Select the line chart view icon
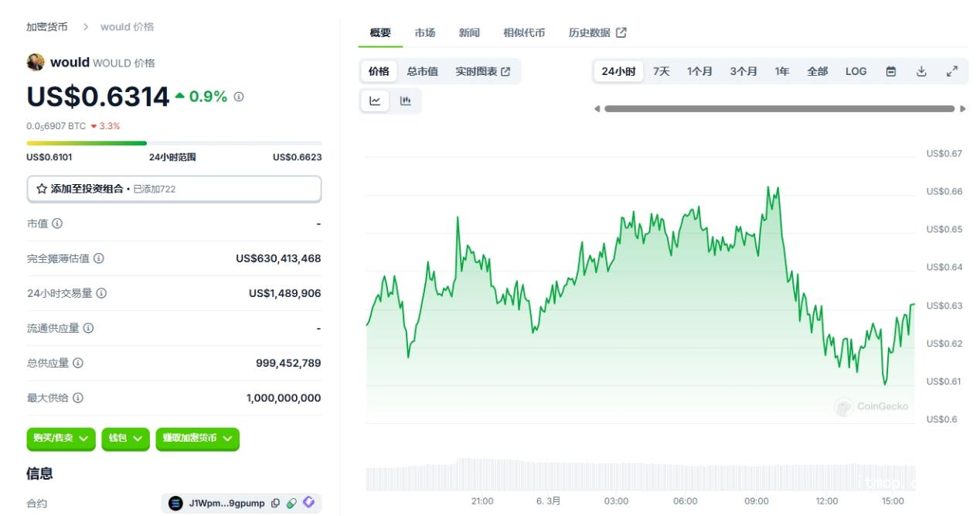980x516 pixels. 375,101
